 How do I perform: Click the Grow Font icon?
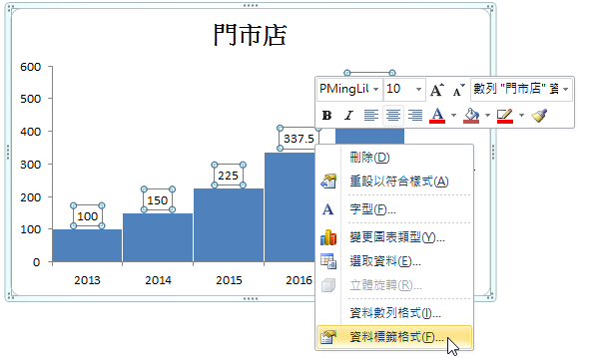click(x=437, y=90)
